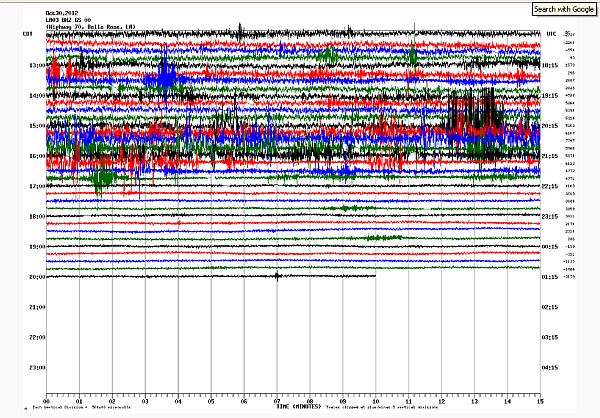The image size is (600, 418).
Task: Click the 13:00 local time label
Action: 34,66
